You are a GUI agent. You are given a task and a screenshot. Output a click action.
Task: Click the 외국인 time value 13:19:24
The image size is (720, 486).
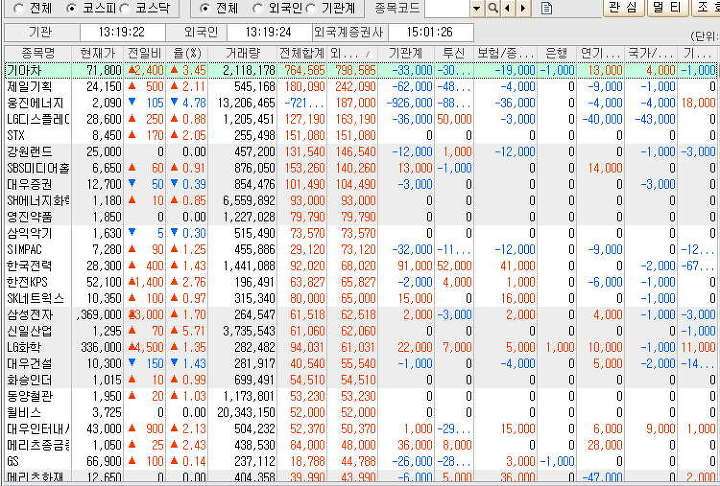(269, 32)
